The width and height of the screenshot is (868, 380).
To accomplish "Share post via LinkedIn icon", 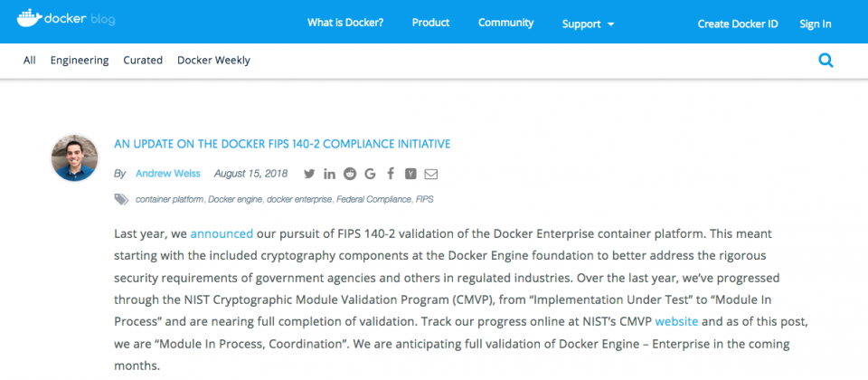I will (x=329, y=174).
